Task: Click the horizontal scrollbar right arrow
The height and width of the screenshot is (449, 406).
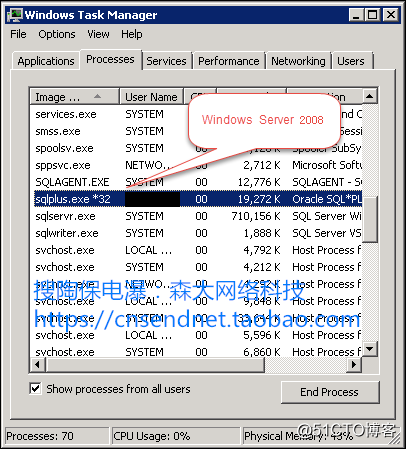Action: point(354,365)
